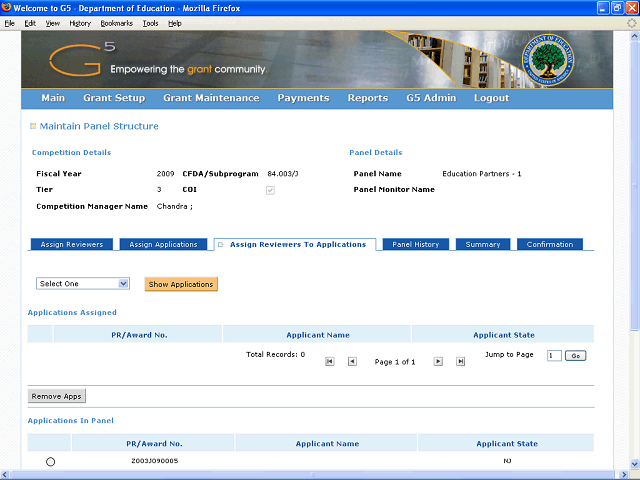Click Applicant Name header in Applications Assigned
640x480 pixels.
click(x=318, y=335)
